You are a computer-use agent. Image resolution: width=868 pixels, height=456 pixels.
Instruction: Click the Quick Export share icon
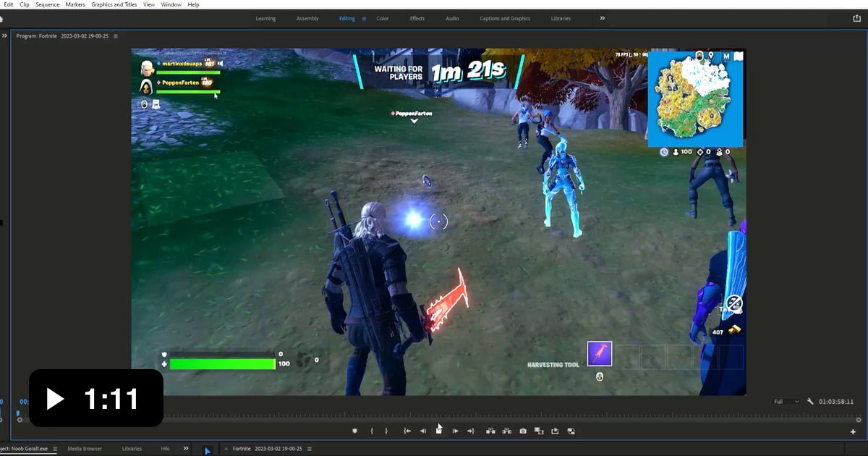(x=857, y=19)
